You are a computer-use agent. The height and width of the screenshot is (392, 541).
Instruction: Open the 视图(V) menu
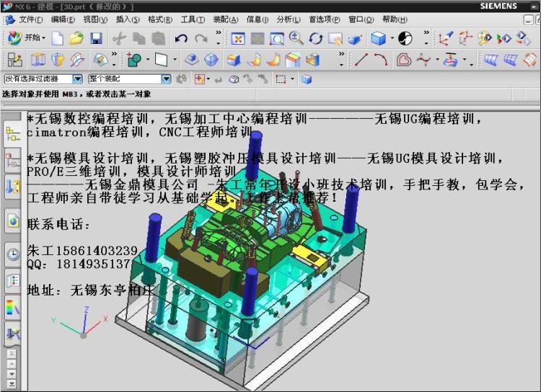pos(95,19)
